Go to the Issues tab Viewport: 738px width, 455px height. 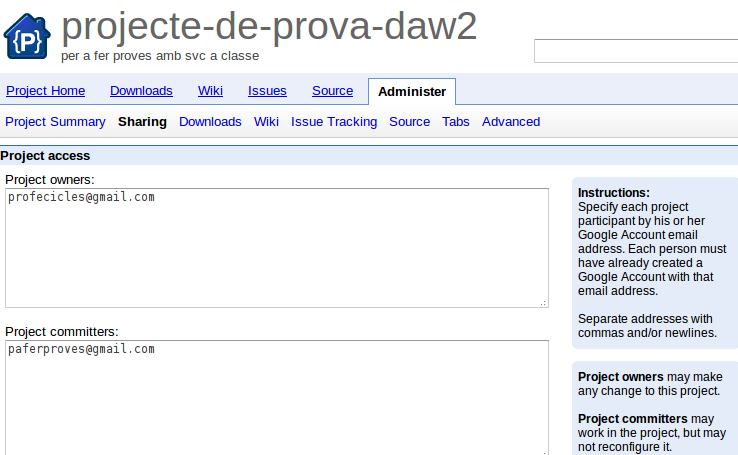267,91
